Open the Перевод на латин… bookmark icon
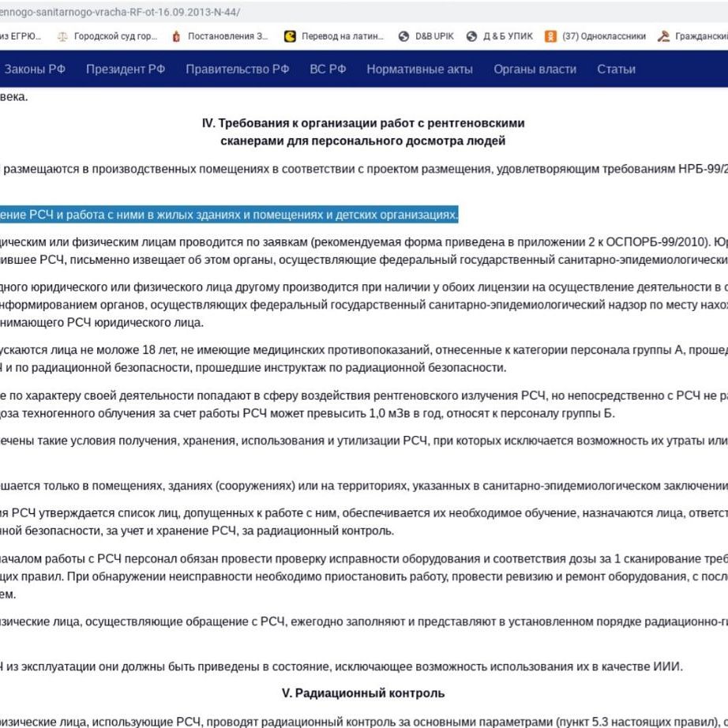The height and width of the screenshot is (728, 728). pyautogui.click(x=291, y=36)
